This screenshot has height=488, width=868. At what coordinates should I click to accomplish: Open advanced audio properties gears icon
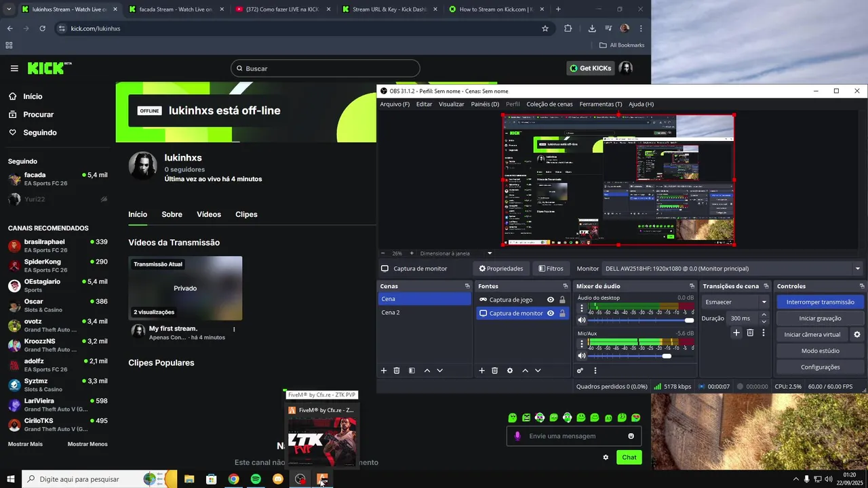(580, 371)
